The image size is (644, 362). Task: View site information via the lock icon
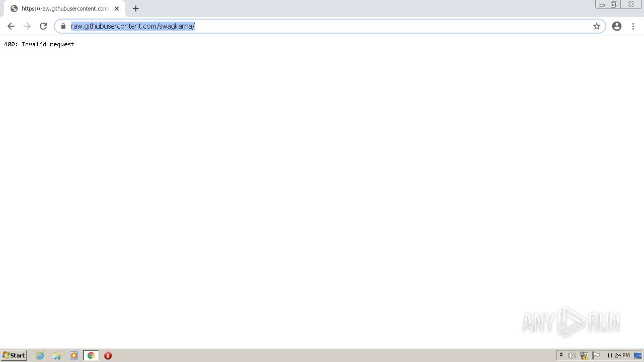63,26
